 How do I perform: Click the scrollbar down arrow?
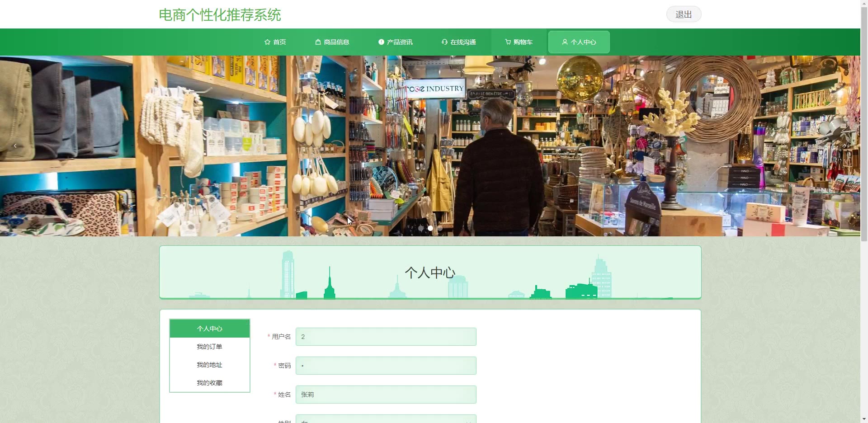(x=864, y=419)
